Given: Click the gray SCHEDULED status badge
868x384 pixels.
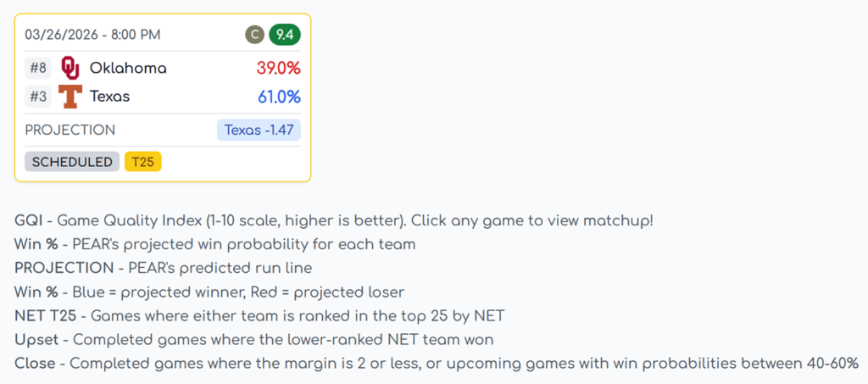Looking at the screenshot, I should [72, 162].
